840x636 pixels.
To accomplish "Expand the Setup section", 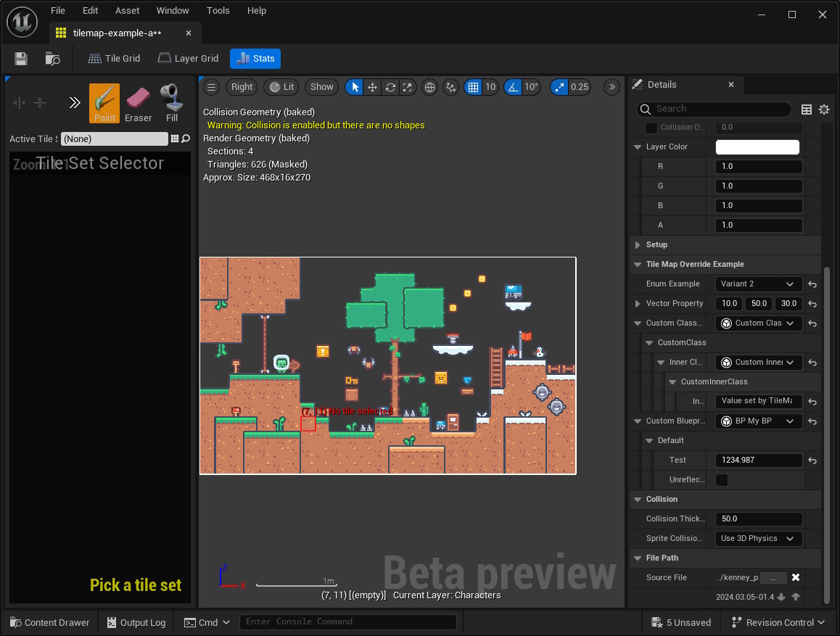I will (x=638, y=244).
